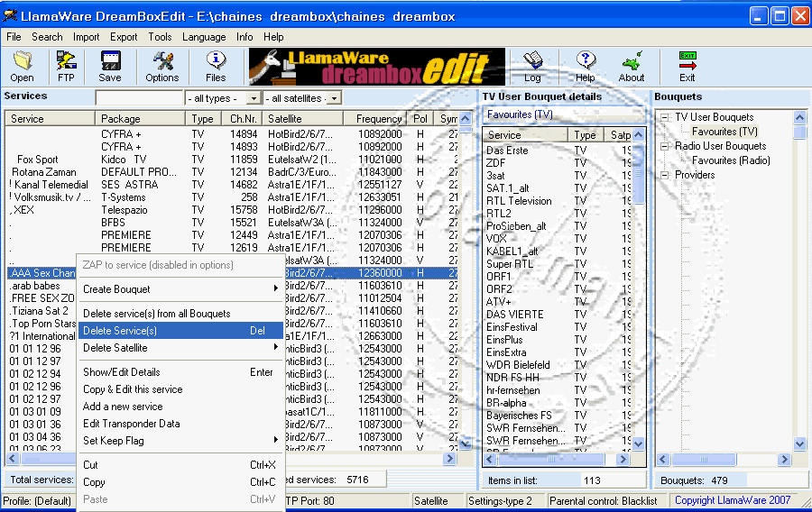Open the Import menu
This screenshot has height=512, width=812.
(86, 37)
